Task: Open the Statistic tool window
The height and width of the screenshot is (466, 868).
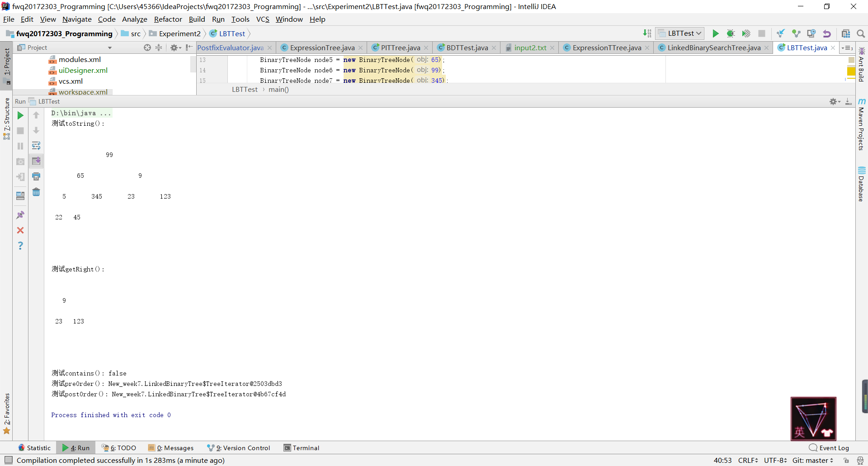Action: (34, 448)
